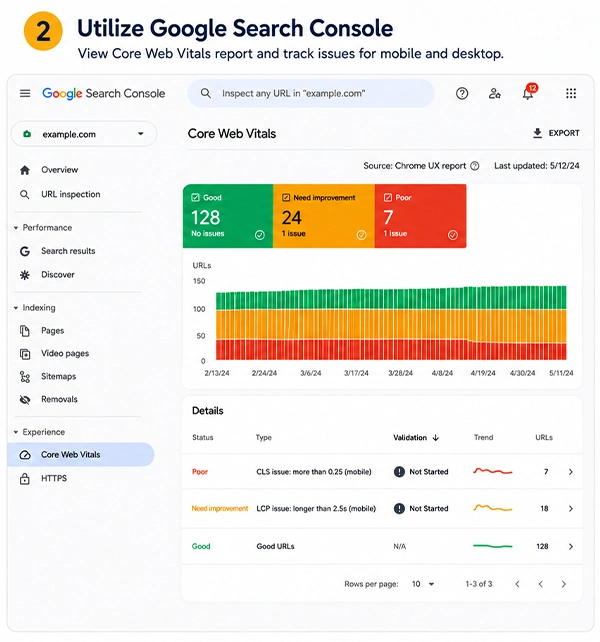Screen dimensions: 600x642
Task: Open HTTPS report in the sidebar
Action: point(54,478)
